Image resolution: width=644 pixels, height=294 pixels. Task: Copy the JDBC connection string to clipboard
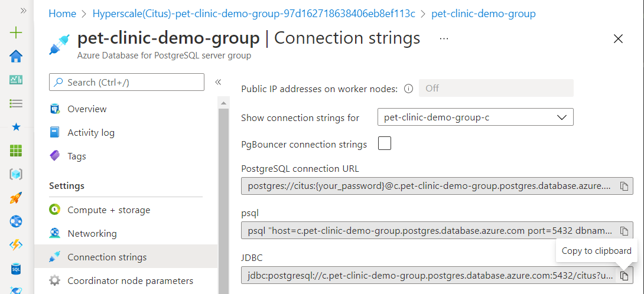624,276
